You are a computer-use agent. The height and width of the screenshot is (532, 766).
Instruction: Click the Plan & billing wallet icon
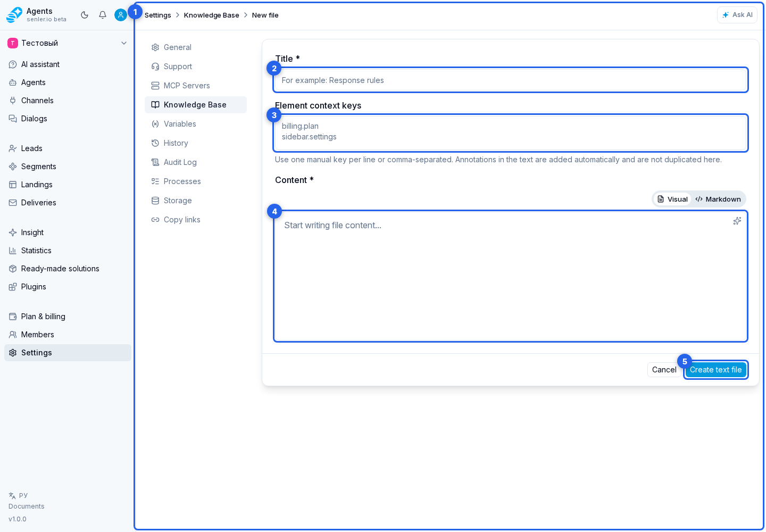(x=13, y=317)
